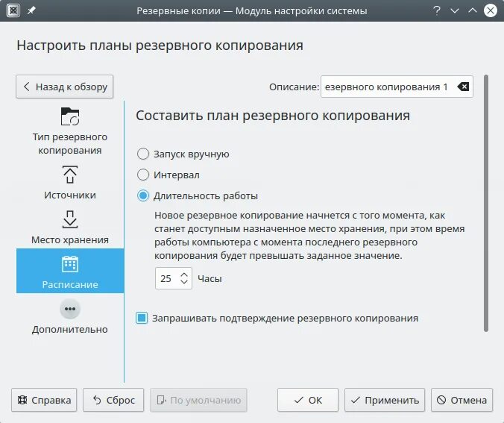The image size is (504, 423).
Task: Open the Дополнительно three-dots icon
Action: (70, 309)
